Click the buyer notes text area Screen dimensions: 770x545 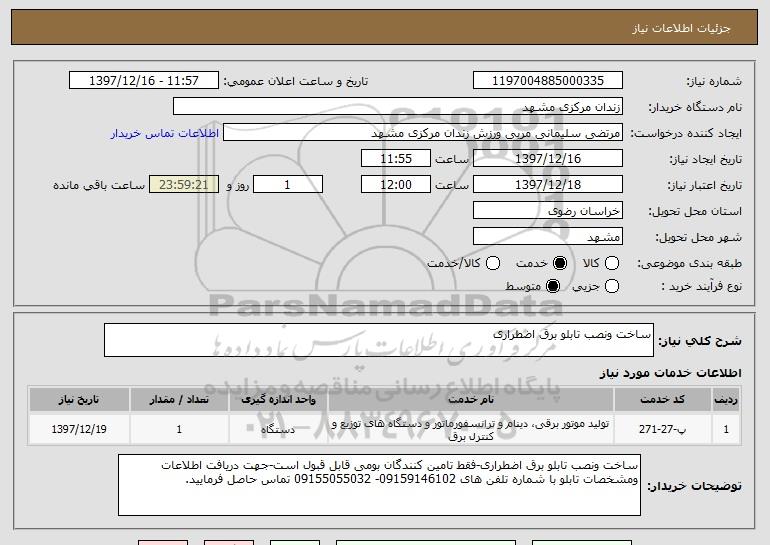point(379,485)
